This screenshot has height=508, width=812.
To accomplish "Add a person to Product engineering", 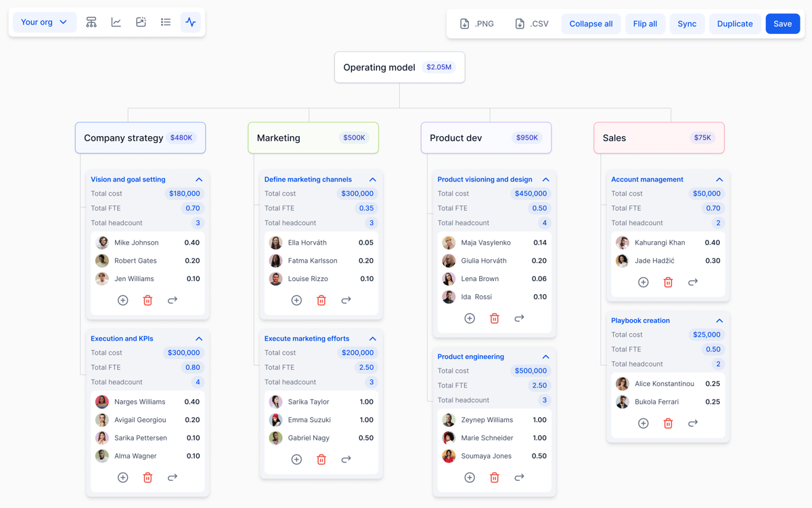I will (470, 478).
